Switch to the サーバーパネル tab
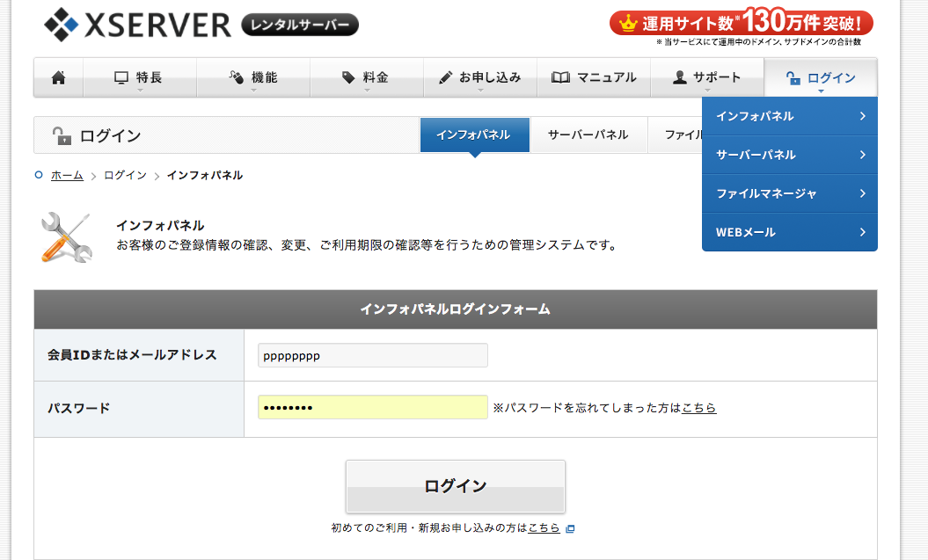This screenshot has height=560, width=928. [588, 135]
